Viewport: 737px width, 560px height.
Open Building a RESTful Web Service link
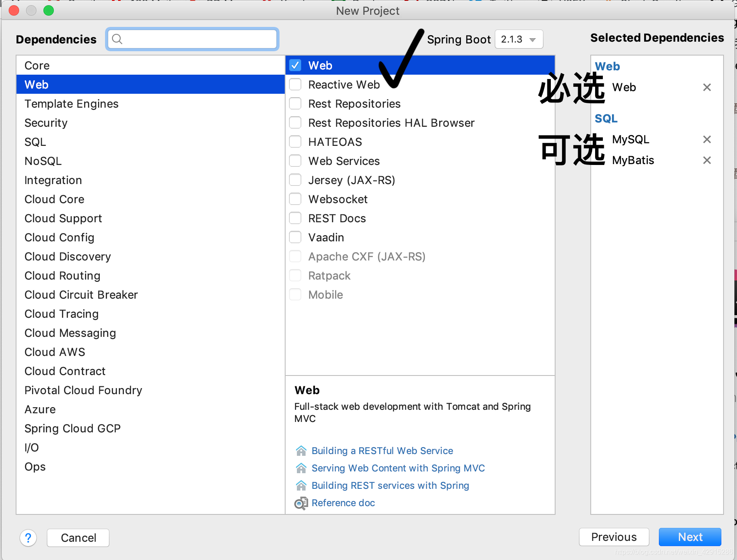pos(382,451)
